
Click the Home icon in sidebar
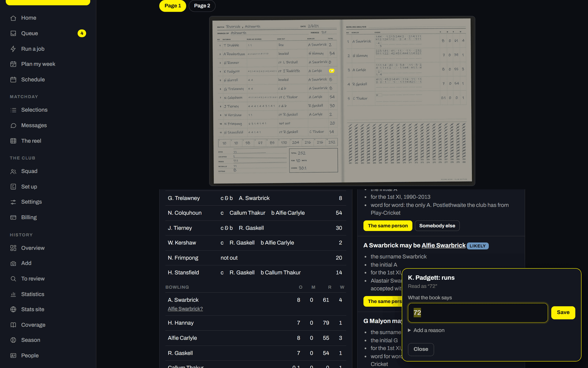pos(13,18)
